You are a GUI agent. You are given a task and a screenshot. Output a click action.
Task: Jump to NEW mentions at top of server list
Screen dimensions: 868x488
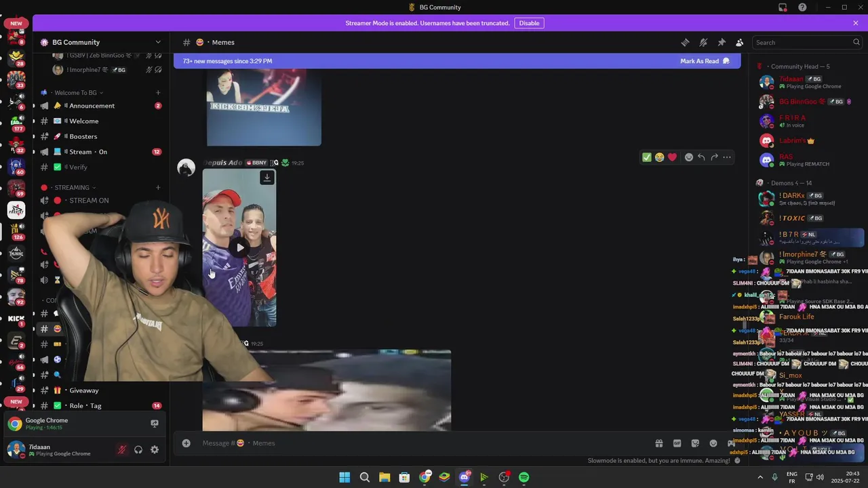point(16,24)
